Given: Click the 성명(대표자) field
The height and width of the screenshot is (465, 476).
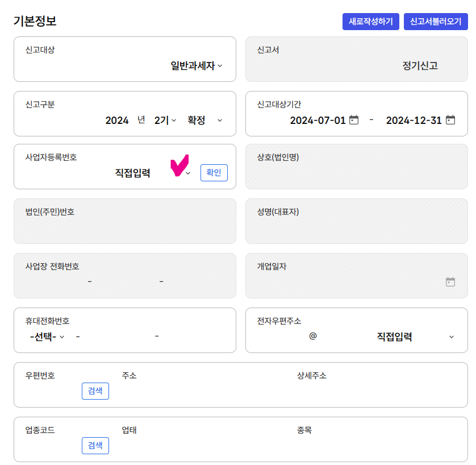Looking at the screenshot, I should tap(356, 221).
